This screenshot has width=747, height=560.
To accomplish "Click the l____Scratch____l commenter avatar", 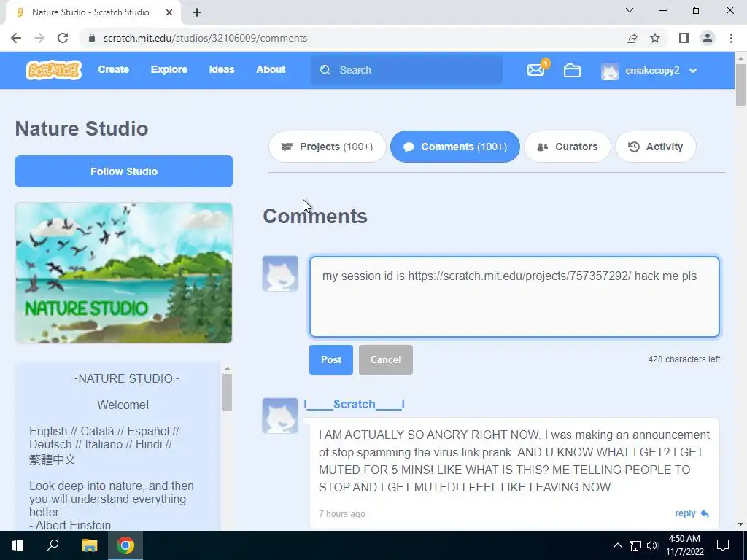I will 280,416.
